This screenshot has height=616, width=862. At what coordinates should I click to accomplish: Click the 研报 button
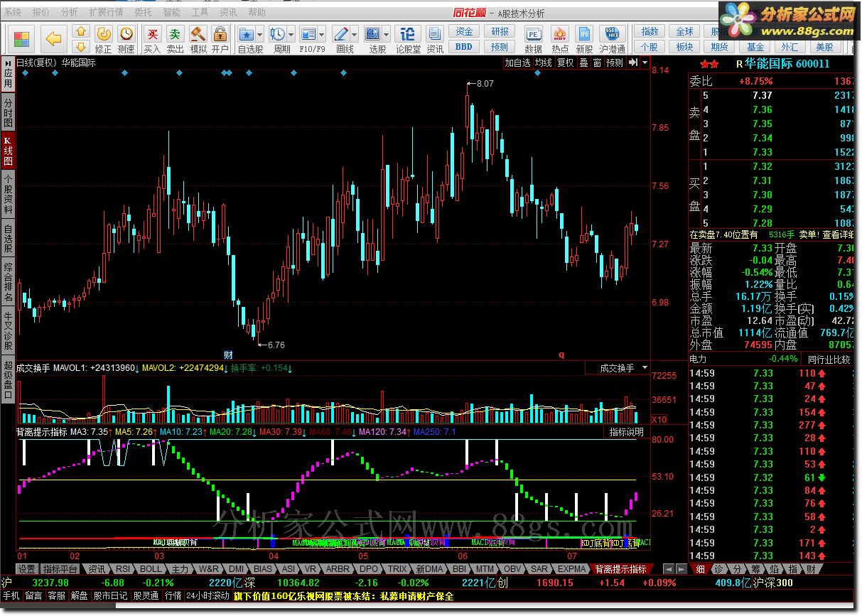[500, 32]
